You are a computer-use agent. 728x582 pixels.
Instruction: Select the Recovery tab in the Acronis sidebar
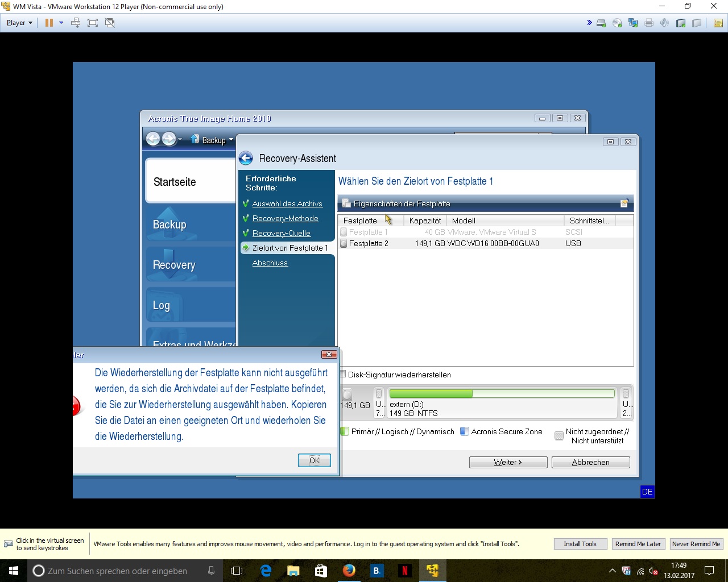[174, 265]
